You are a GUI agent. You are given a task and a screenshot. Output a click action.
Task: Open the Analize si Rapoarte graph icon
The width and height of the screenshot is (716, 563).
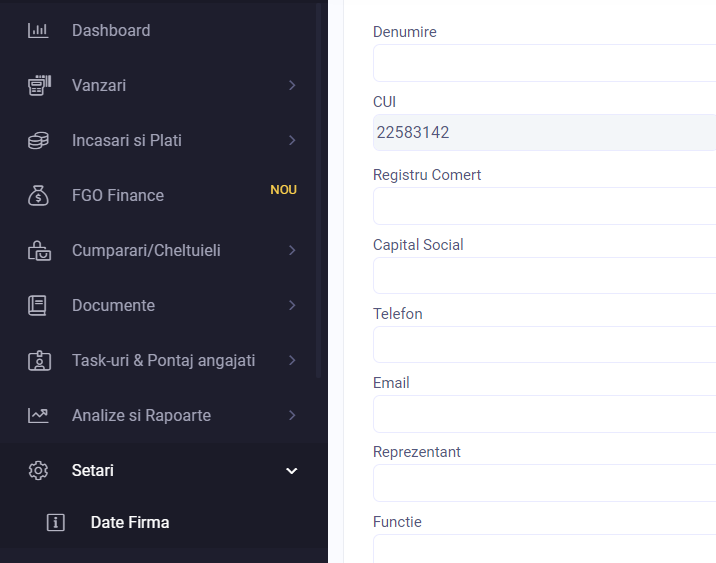38,416
